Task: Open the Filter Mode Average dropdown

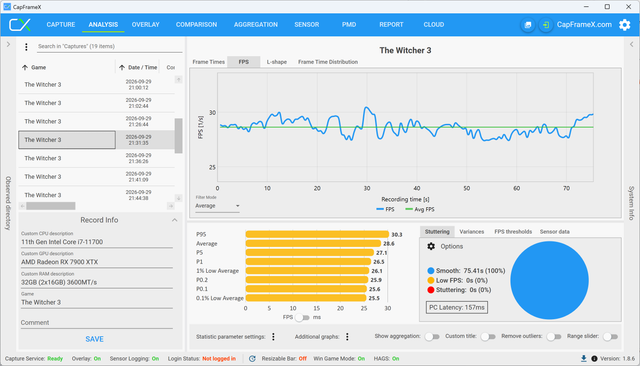Action: pyautogui.click(x=217, y=206)
